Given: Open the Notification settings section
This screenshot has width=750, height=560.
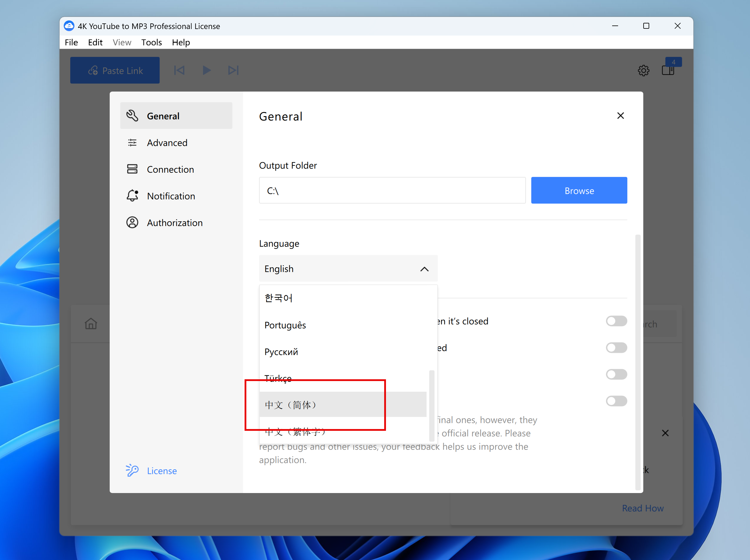Looking at the screenshot, I should click(x=170, y=196).
